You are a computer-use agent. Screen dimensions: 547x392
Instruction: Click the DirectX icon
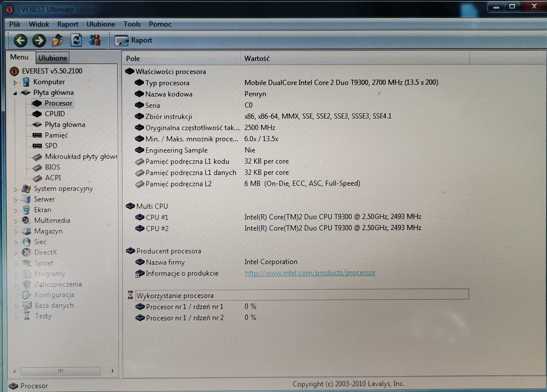[x=26, y=252]
